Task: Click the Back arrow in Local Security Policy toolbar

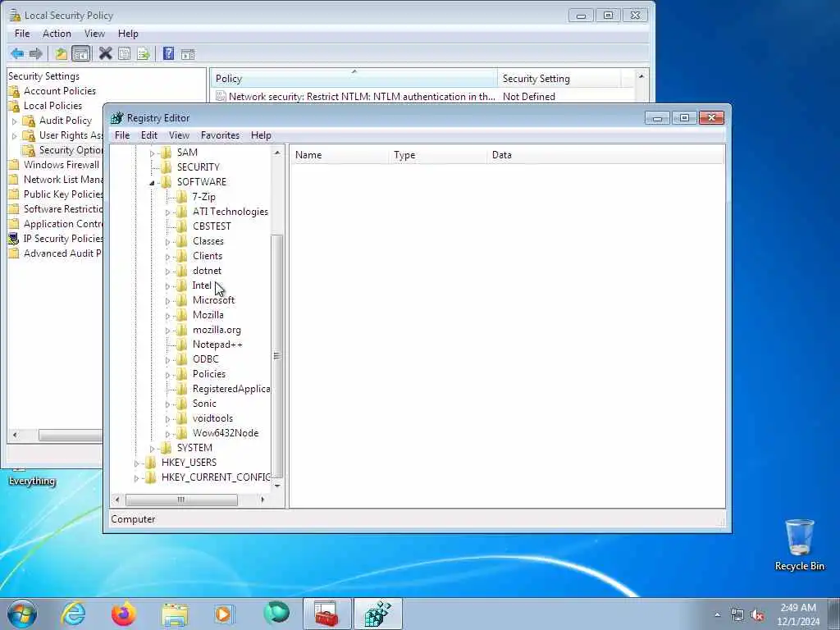Action: coord(17,53)
